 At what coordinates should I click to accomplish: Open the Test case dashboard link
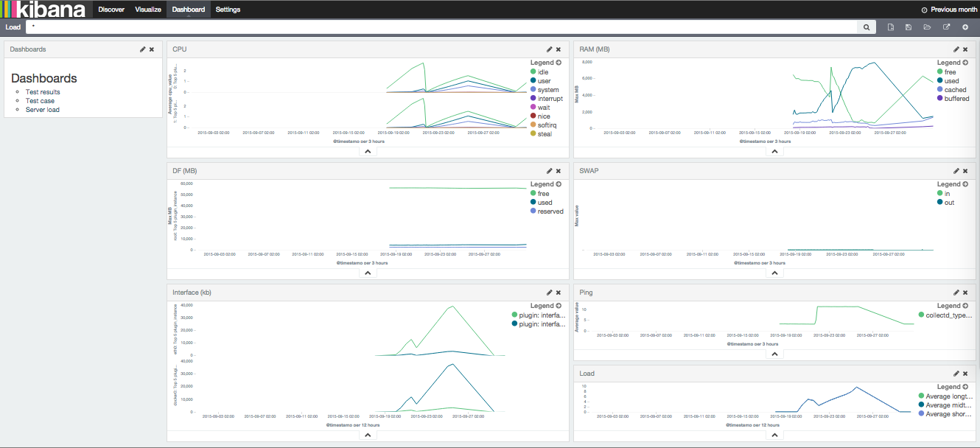point(40,101)
